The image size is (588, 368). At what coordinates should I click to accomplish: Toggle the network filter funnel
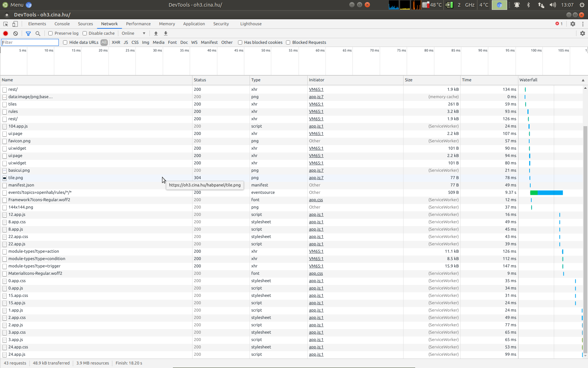28,33
